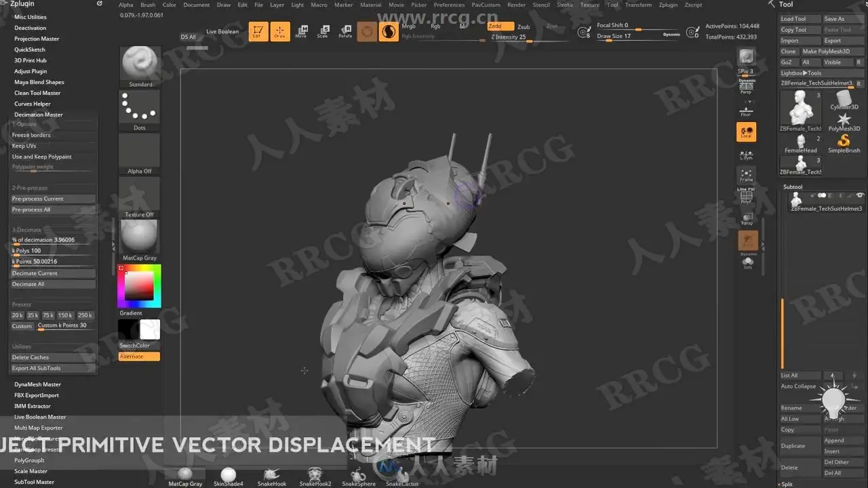Viewport: 868px width, 488px height.
Task: Select the Rotate transform tool
Action: pyautogui.click(x=345, y=31)
